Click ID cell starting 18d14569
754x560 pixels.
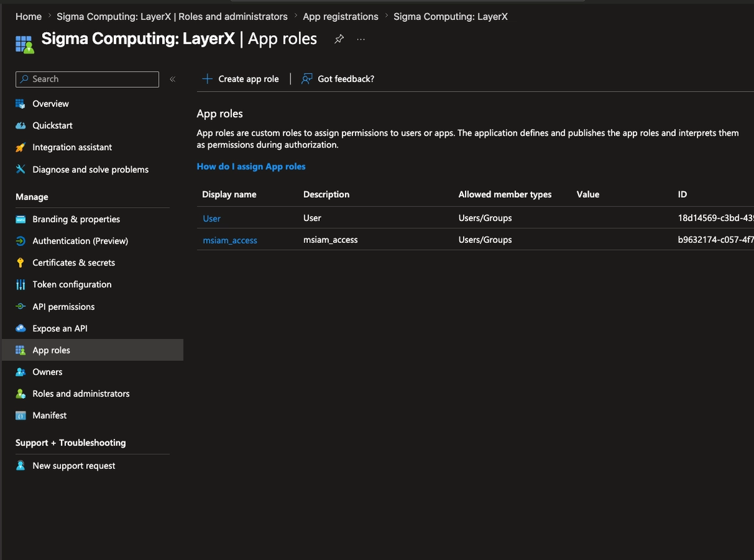tap(716, 218)
